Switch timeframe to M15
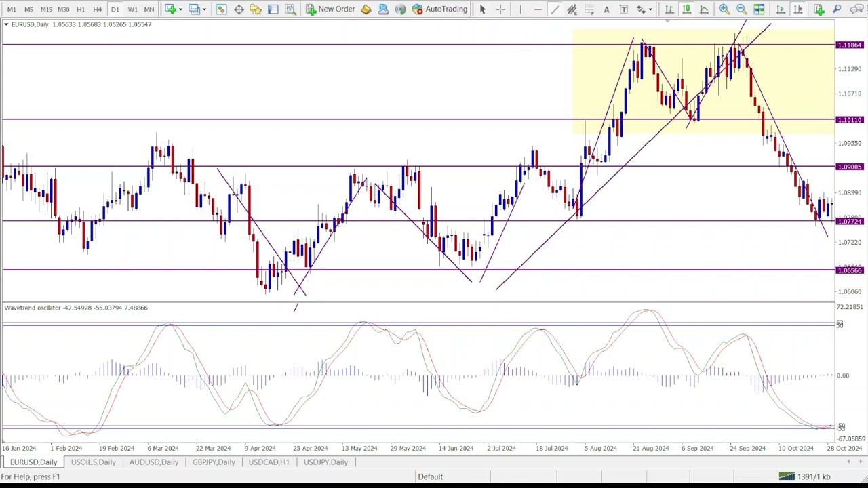 coord(46,9)
